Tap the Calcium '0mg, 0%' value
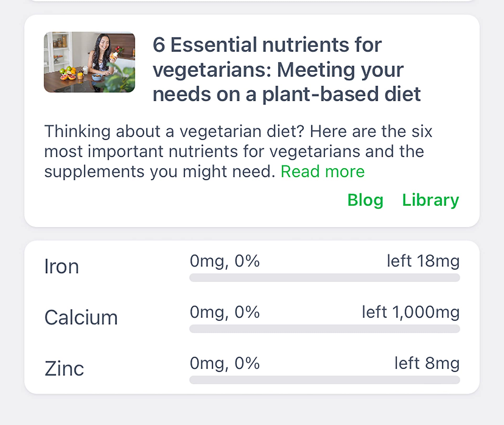 point(225,312)
